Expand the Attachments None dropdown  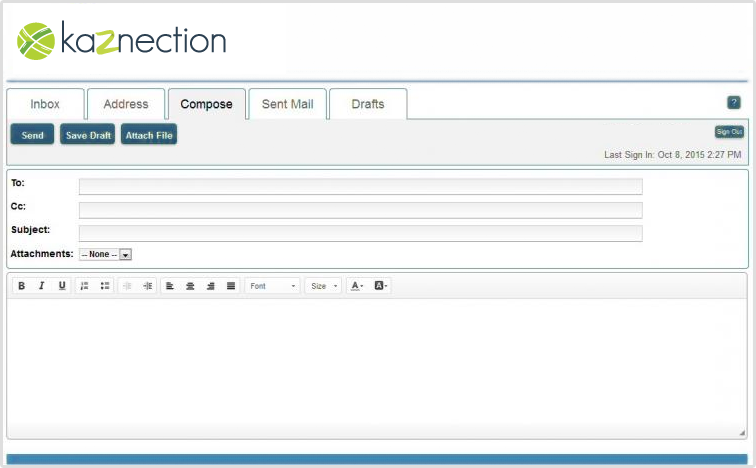(106, 254)
